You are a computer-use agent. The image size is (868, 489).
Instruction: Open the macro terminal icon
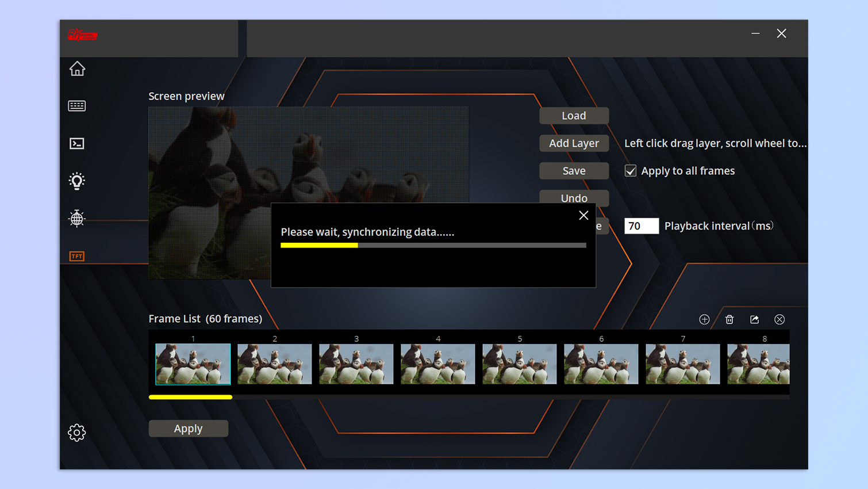(77, 143)
